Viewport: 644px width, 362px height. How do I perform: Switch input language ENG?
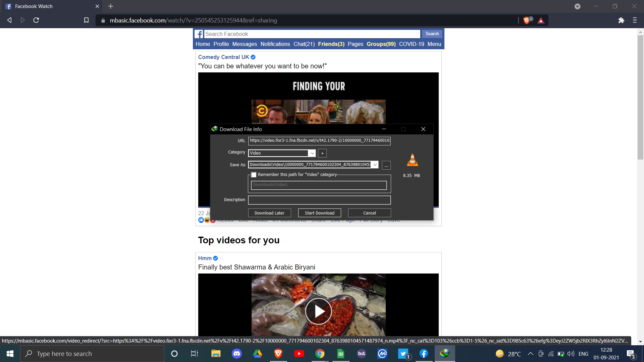tap(583, 354)
